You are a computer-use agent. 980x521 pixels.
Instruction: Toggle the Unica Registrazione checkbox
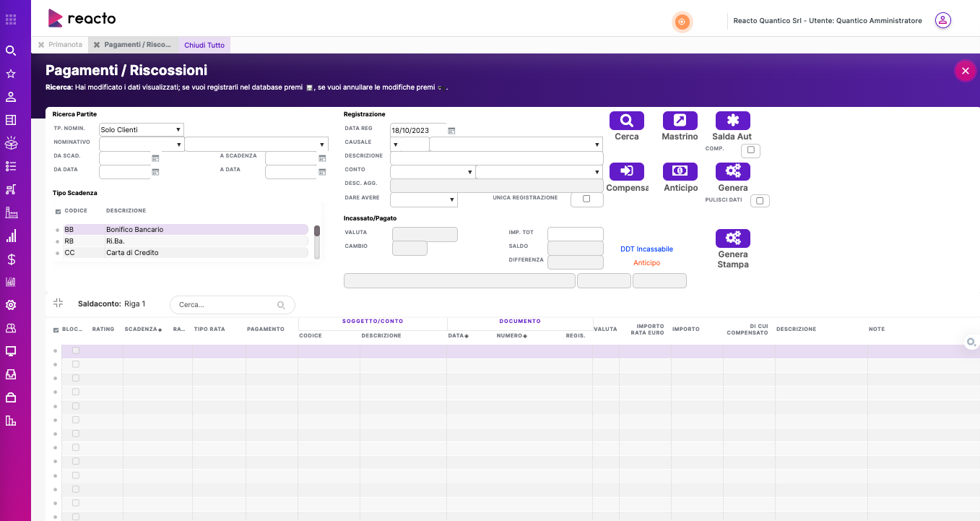(586, 199)
